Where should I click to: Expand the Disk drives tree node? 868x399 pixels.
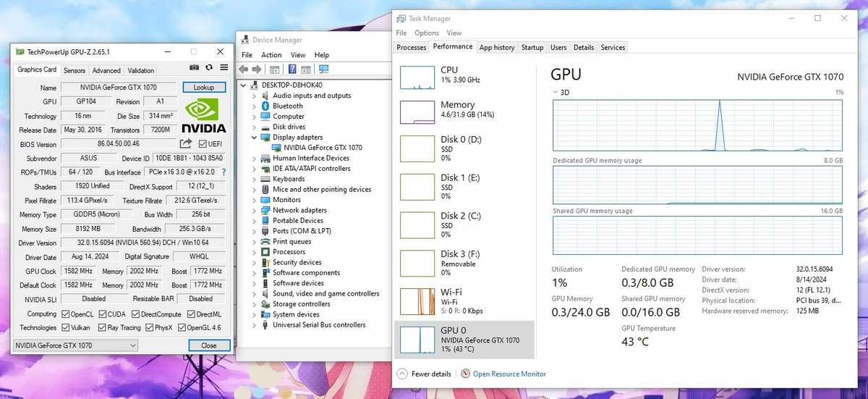(x=254, y=127)
